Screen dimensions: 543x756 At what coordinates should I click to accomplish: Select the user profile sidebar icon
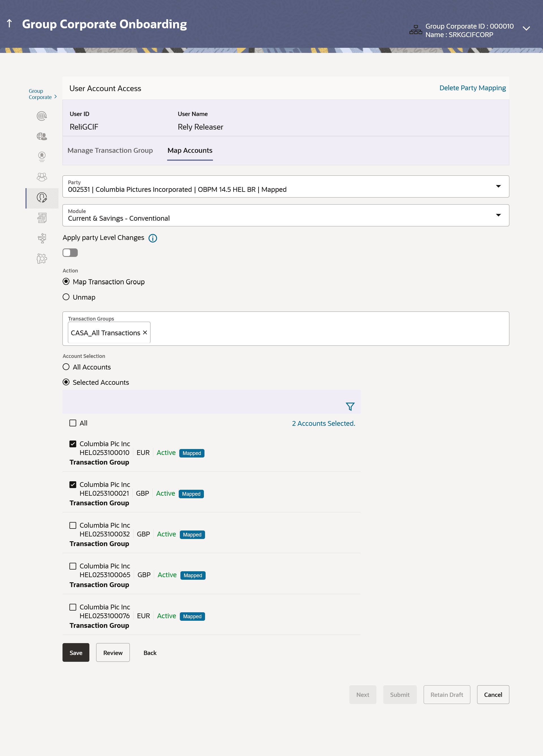tap(42, 156)
